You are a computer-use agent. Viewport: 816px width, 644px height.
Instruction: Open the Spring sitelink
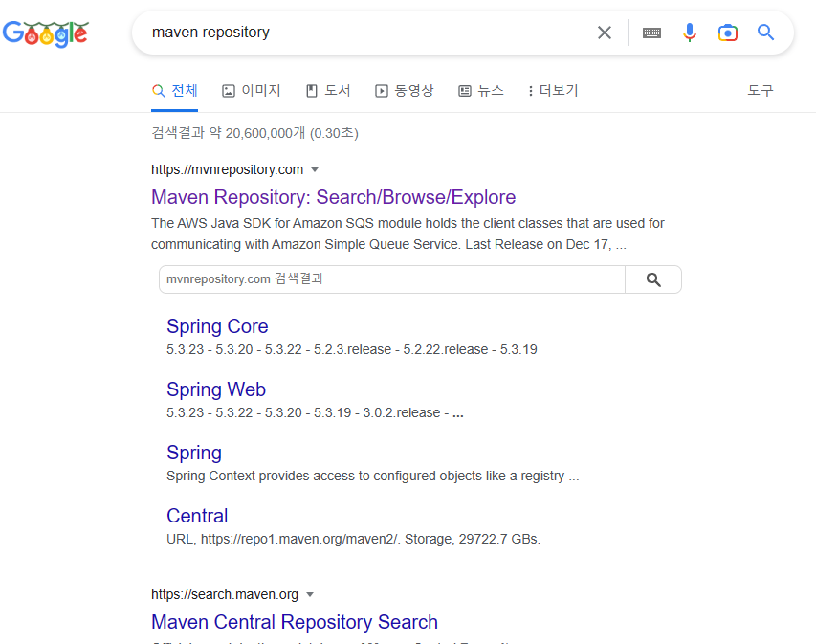point(194,453)
